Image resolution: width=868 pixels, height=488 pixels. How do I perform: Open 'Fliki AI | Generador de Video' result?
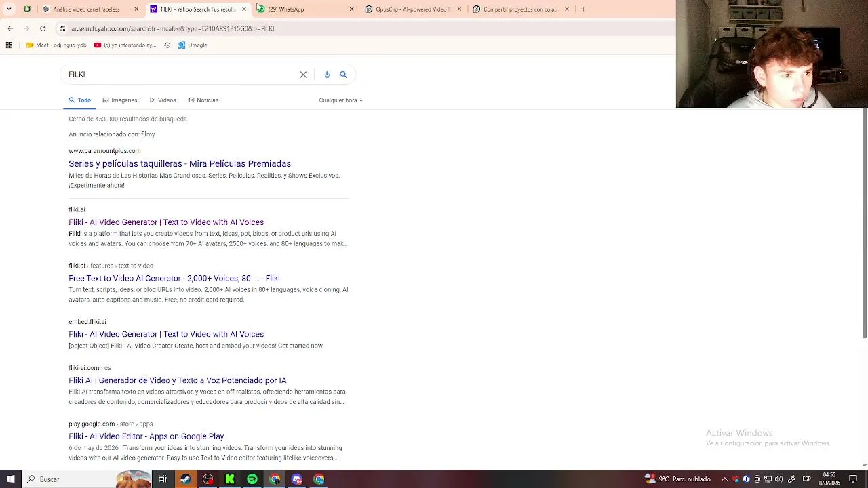click(x=178, y=381)
